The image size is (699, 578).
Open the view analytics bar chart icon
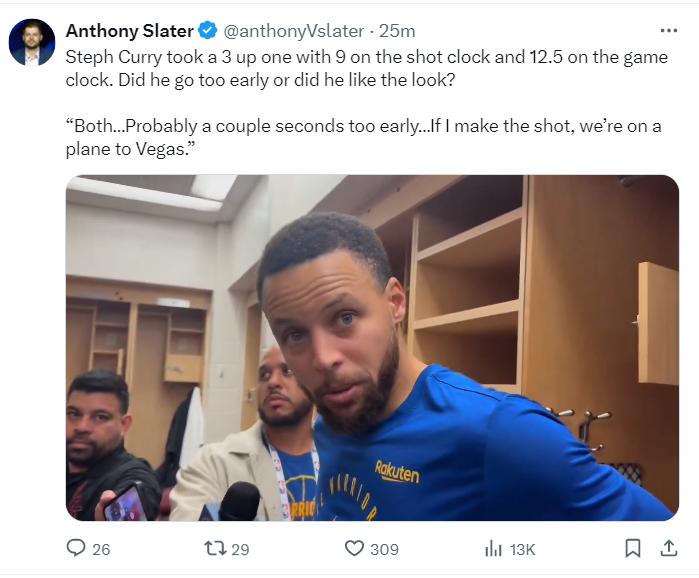tap(493, 548)
